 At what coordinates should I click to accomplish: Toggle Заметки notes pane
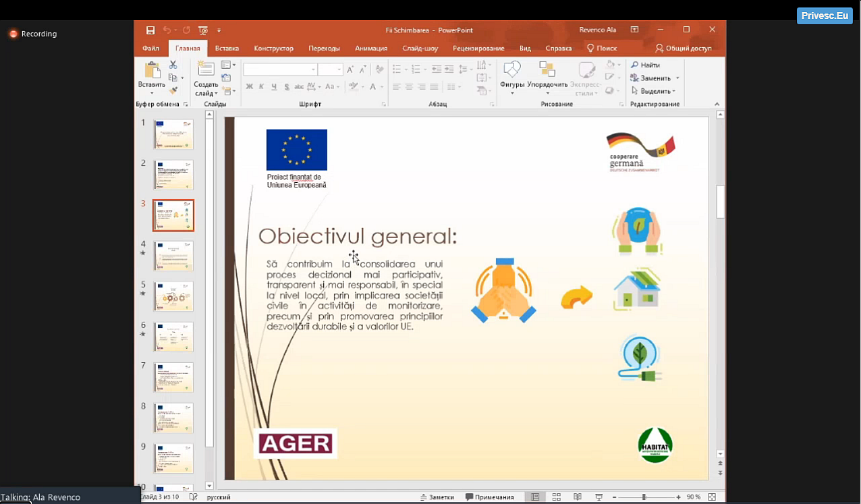tap(437, 497)
